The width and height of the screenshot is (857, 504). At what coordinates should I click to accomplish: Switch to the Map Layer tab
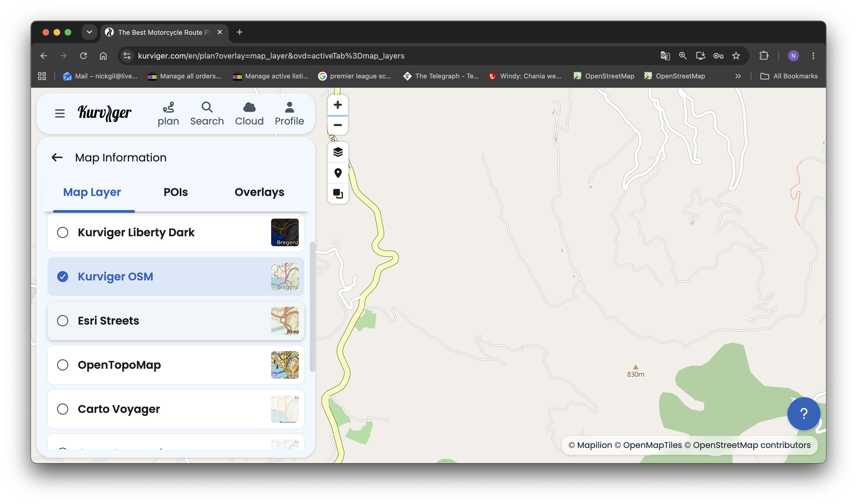point(92,192)
